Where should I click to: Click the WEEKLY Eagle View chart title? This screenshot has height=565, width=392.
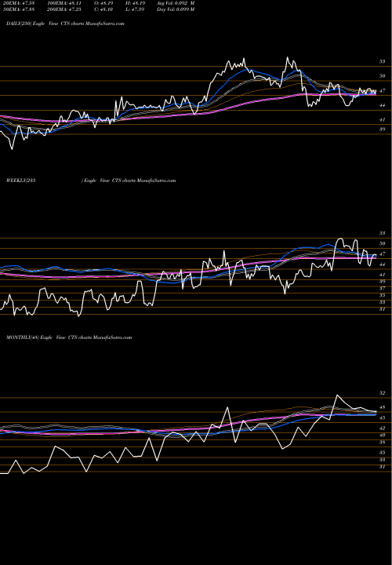[91, 180]
